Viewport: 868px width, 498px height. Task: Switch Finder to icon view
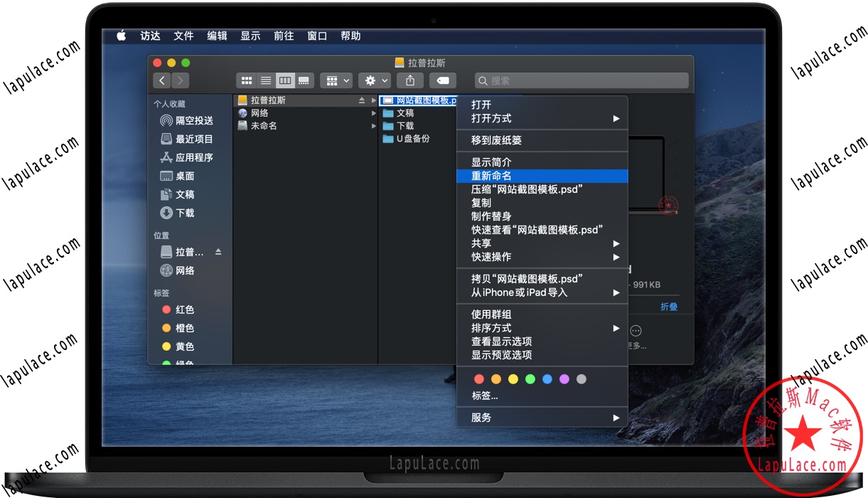coord(246,80)
